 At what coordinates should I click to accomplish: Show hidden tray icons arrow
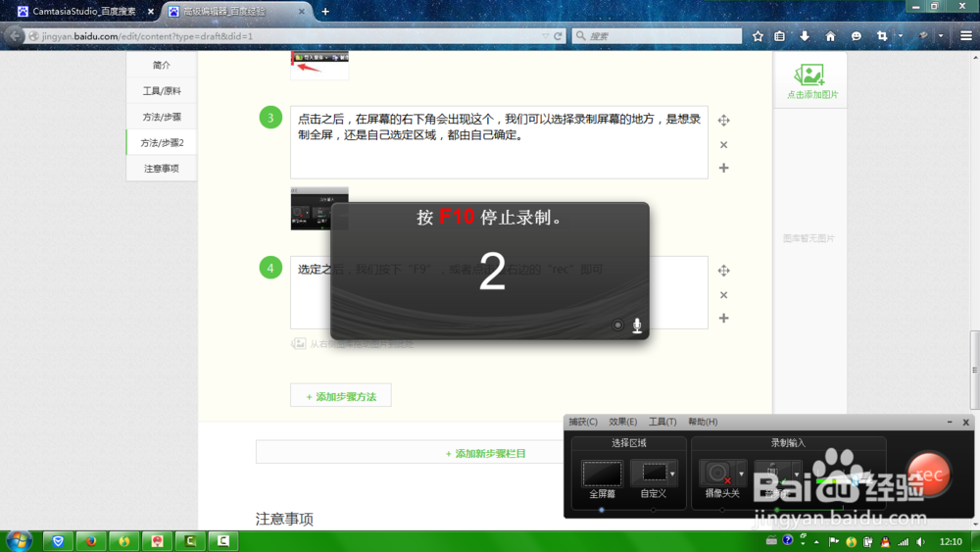[816, 541]
